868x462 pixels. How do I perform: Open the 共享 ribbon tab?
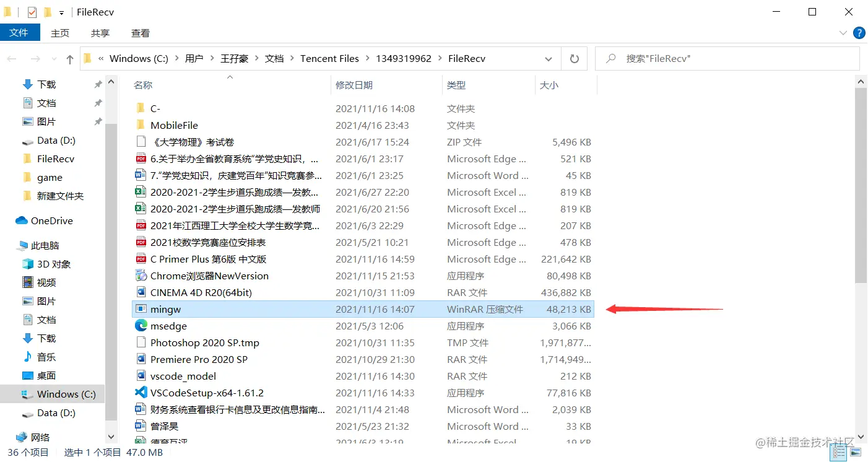[x=100, y=33]
